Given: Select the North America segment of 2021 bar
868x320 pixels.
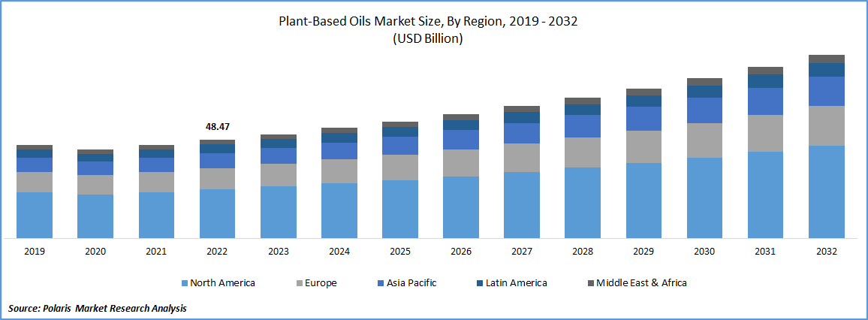Looking at the screenshot, I should tap(156, 216).
